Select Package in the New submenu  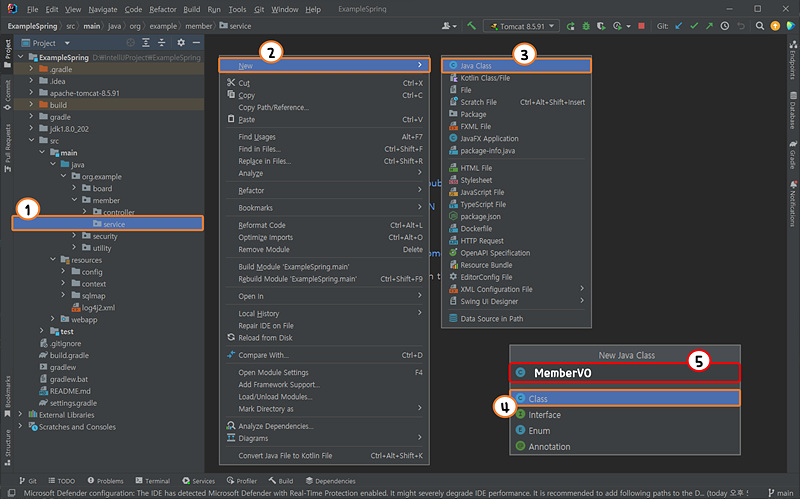coord(516,114)
